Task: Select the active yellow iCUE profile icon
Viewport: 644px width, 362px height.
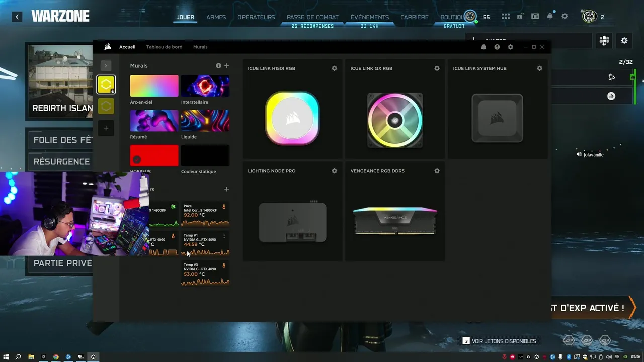Action: (x=106, y=84)
